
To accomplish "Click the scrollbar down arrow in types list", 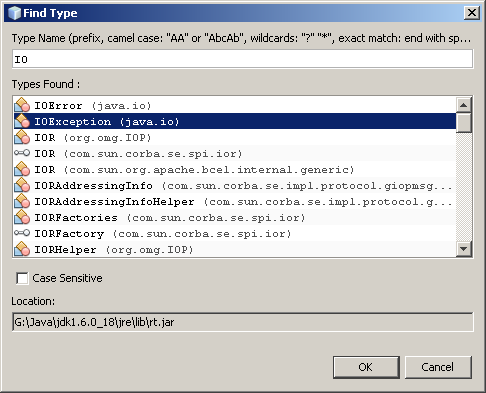I will click(x=464, y=249).
